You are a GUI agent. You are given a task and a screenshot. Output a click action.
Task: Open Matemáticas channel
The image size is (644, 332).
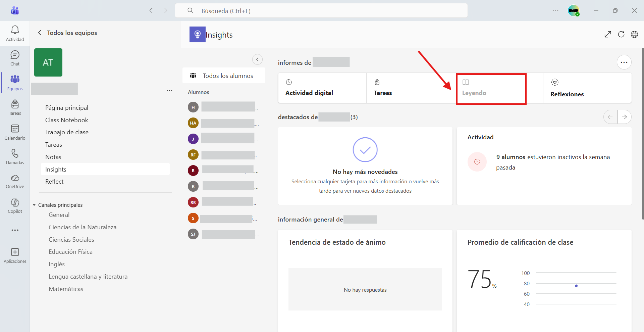(x=66, y=289)
